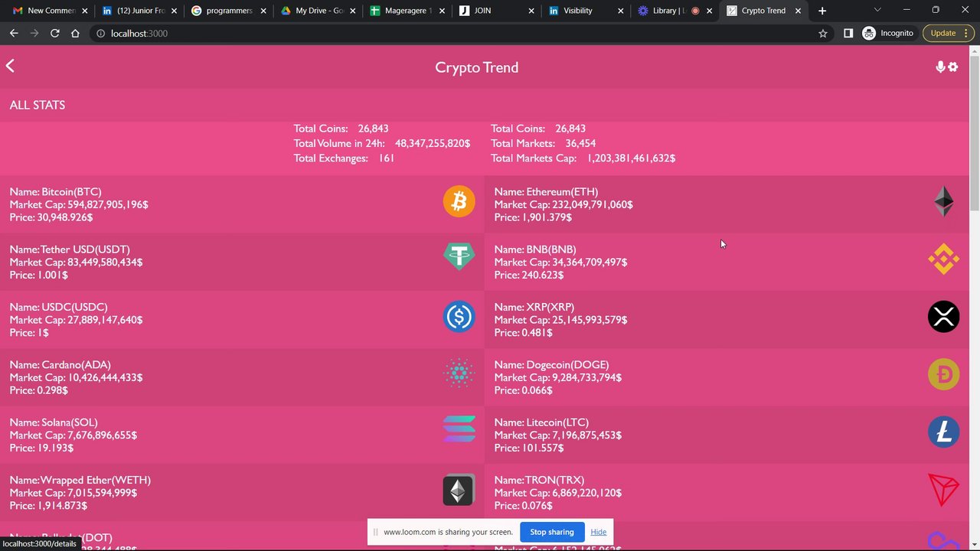
Task: Switch to the Junior Fro LinkedIn tab
Action: [x=139, y=11]
